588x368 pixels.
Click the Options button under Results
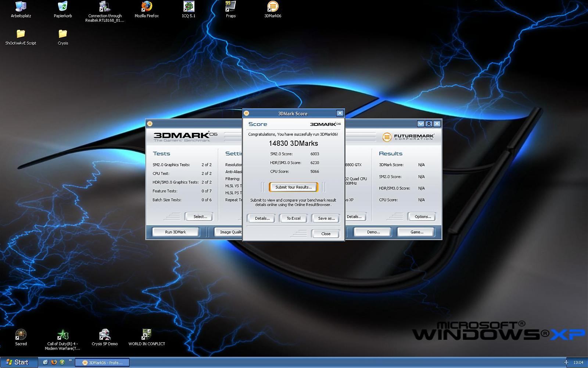422,216
